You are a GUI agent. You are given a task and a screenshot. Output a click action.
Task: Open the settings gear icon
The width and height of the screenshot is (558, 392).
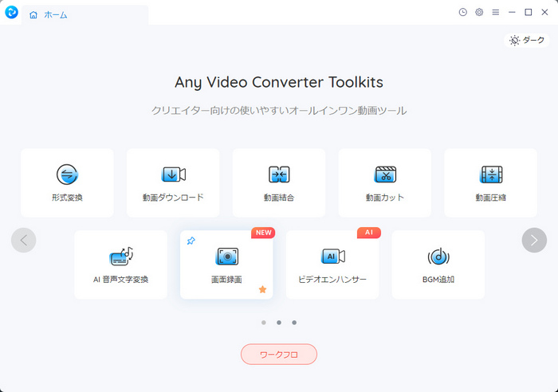(479, 12)
